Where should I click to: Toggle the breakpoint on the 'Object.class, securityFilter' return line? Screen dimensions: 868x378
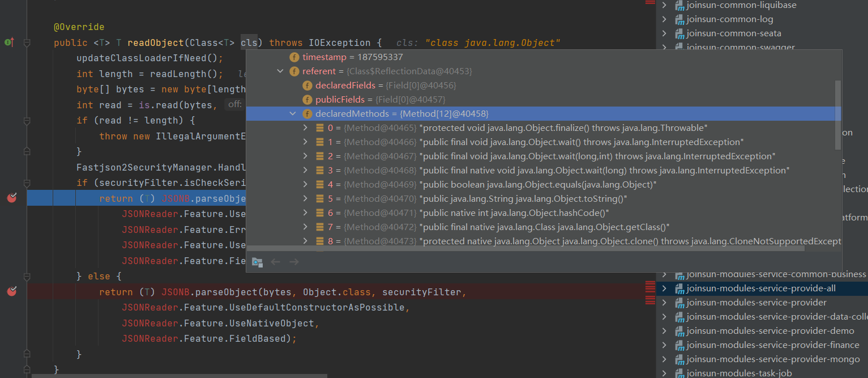point(11,292)
